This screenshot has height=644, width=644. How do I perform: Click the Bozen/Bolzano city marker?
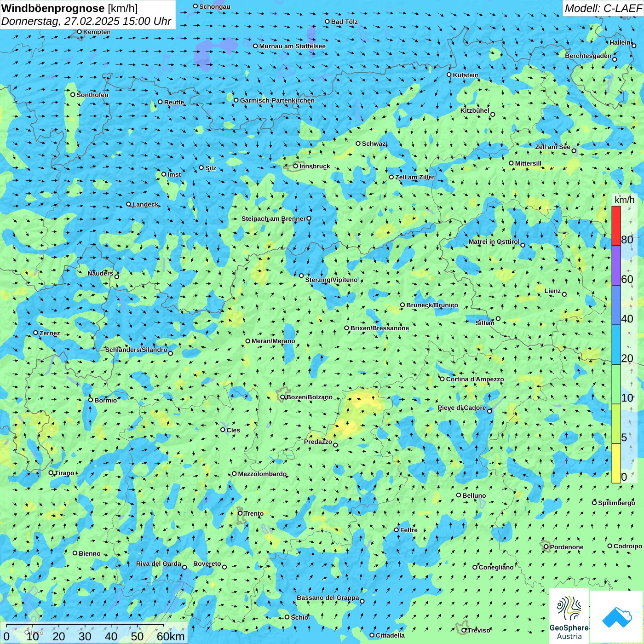coord(283,397)
